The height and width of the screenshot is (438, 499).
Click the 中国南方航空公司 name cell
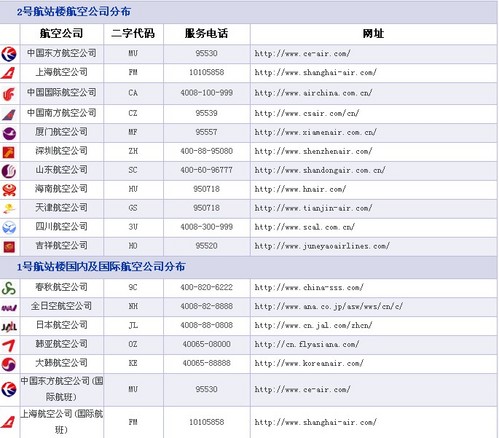[62, 113]
